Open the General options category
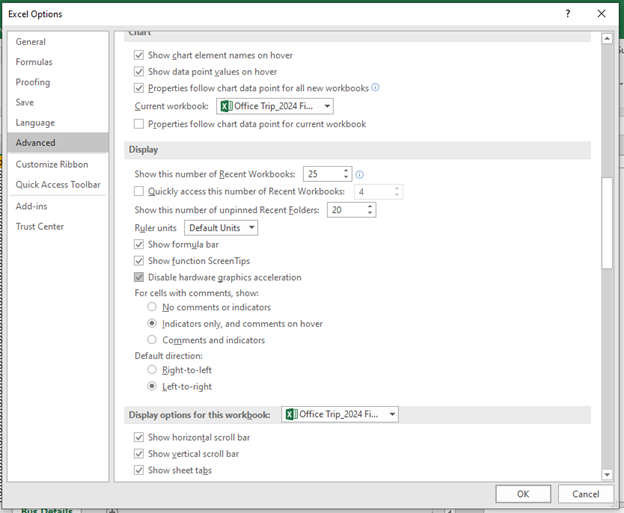The image size is (624, 513). pyautogui.click(x=58, y=42)
